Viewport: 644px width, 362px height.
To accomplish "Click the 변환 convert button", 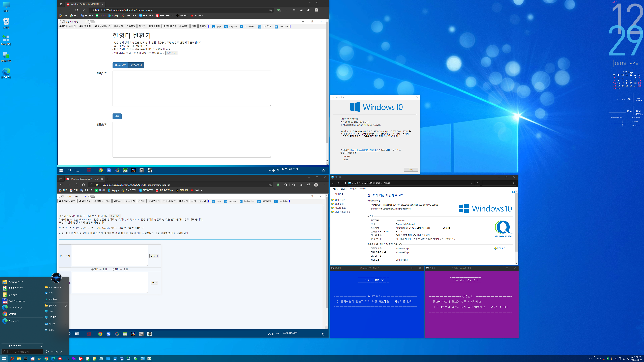I will (x=117, y=116).
